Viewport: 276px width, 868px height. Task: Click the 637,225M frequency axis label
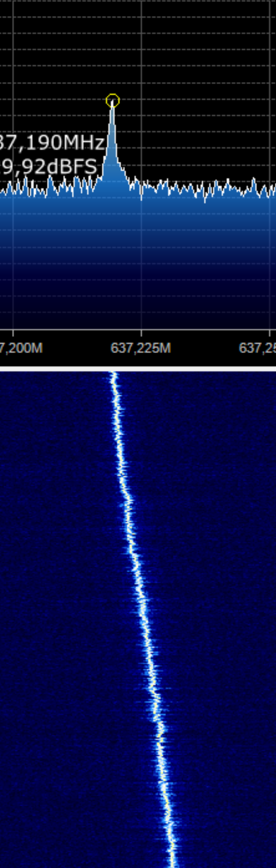pyautogui.click(x=140, y=348)
